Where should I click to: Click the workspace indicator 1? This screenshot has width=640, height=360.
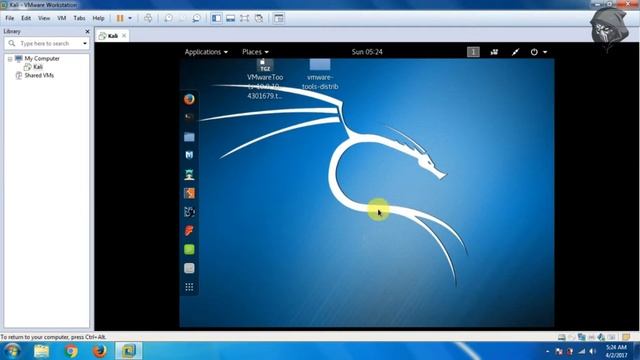tap(473, 52)
